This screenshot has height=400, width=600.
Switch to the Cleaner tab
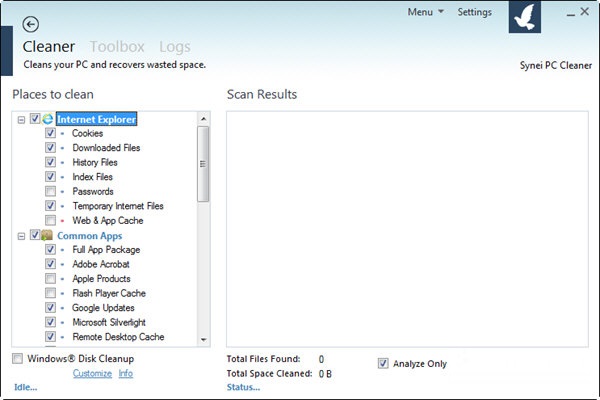coord(49,47)
